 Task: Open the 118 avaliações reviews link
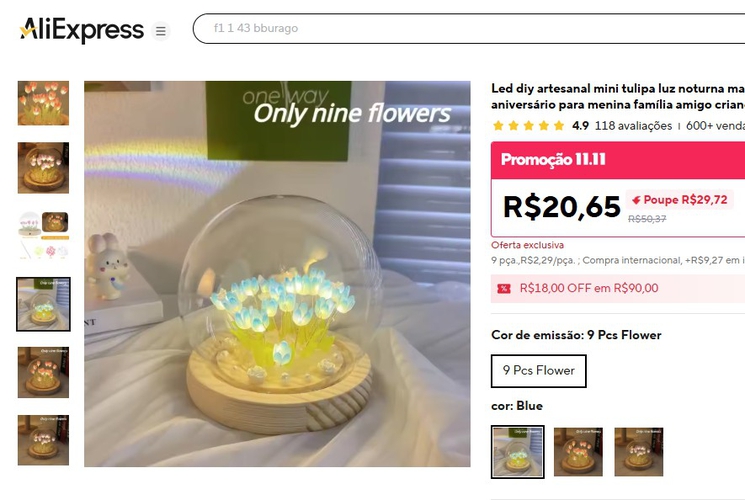tap(633, 126)
